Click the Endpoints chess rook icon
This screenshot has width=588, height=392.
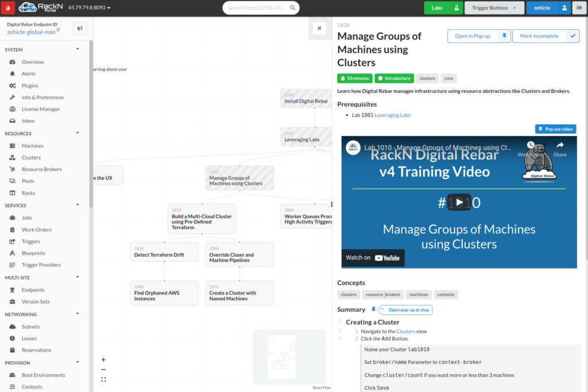pyautogui.click(x=13, y=290)
